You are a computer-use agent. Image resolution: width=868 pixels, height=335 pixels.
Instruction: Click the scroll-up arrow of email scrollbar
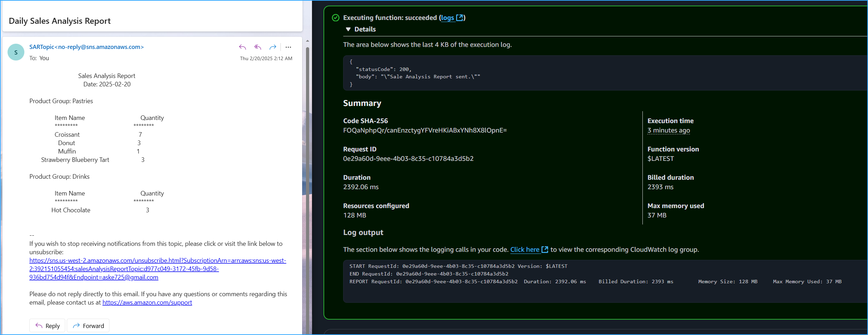point(307,41)
